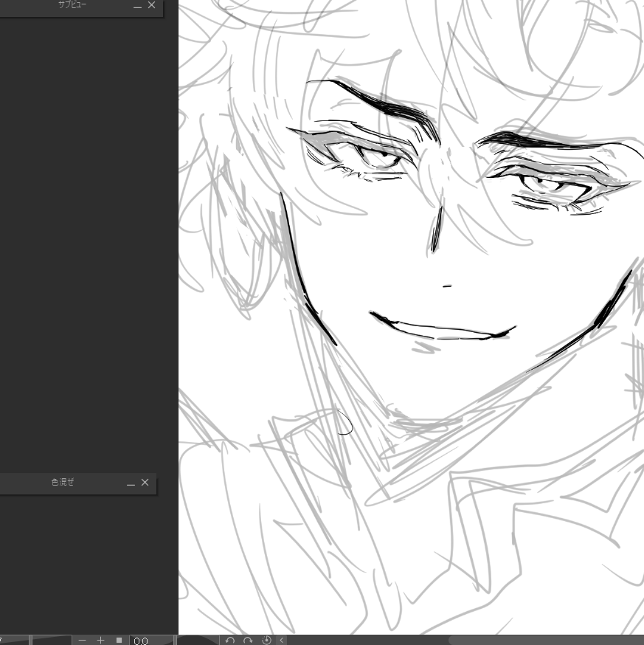Fit the canvas to screen via the square icon
644x645 pixels.
pos(120,640)
